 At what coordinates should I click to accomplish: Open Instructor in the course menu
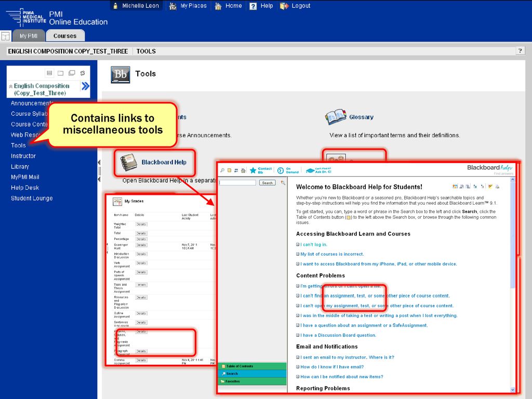(x=23, y=156)
